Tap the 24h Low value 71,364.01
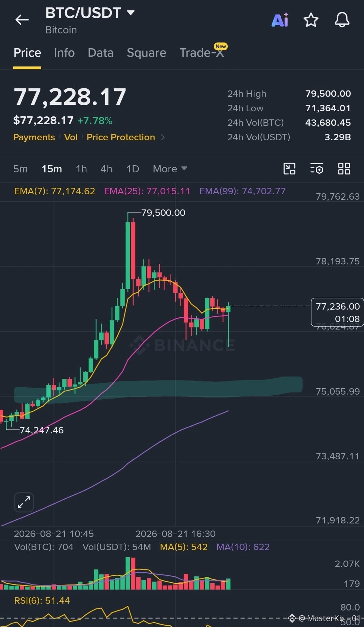The image size is (364, 627). (x=328, y=108)
